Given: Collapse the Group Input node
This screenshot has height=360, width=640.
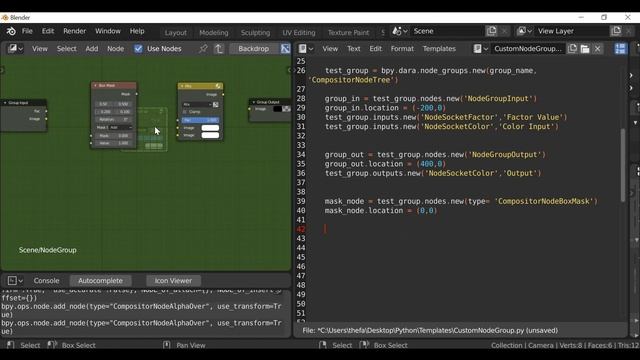Looking at the screenshot, I should tap(5, 103).
